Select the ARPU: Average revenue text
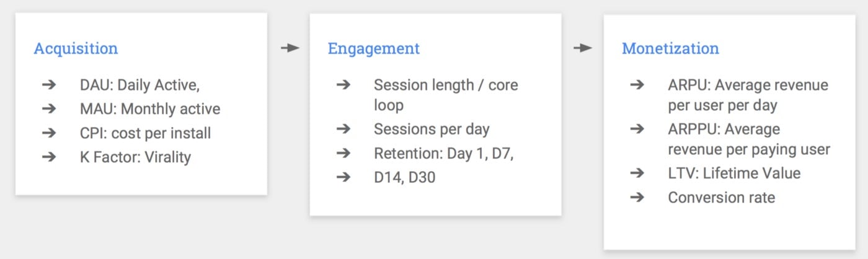Viewport: 868px width, 259px height. click(x=748, y=86)
